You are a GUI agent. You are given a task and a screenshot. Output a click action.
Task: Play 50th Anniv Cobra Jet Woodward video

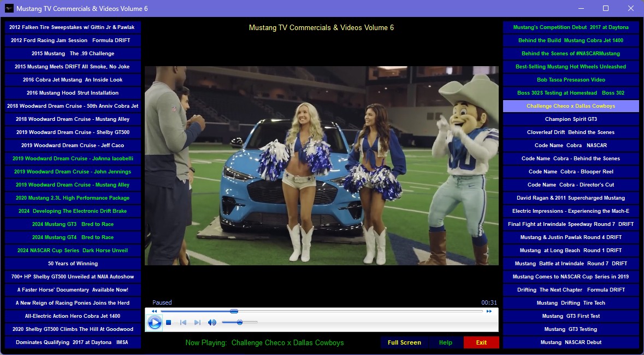pos(73,106)
